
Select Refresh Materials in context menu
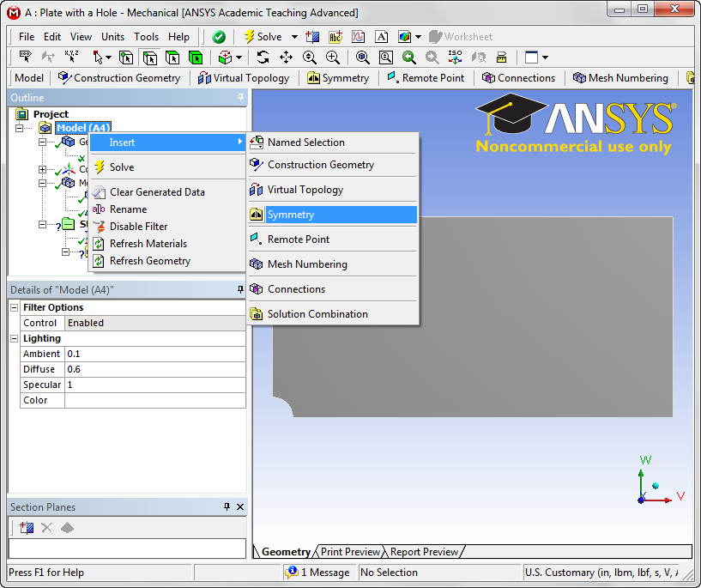coord(167,244)
